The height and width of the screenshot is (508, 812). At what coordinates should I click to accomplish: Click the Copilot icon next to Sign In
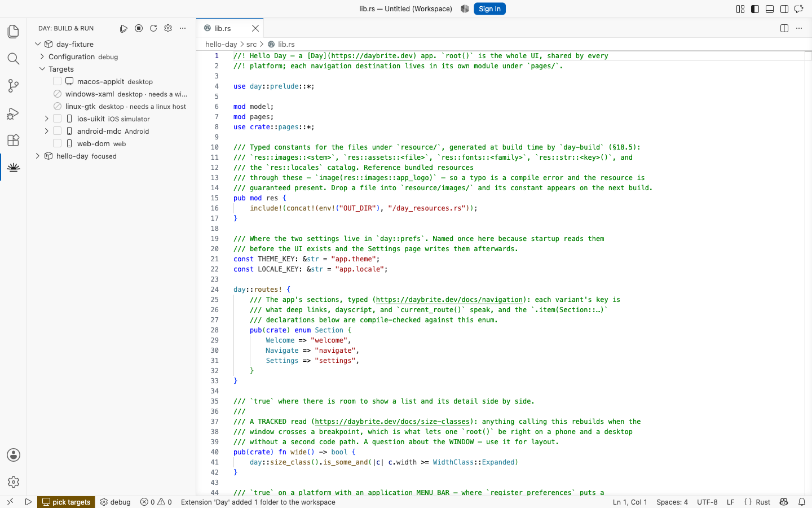coord(465,9)
